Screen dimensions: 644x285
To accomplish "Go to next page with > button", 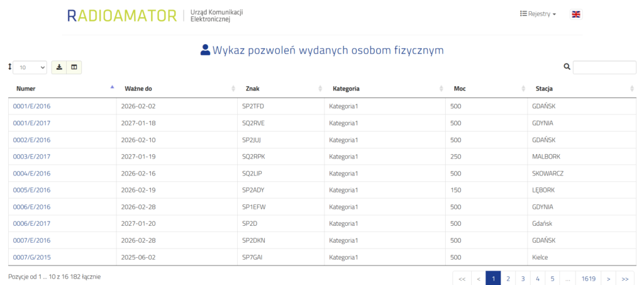I will coord(609,279).
